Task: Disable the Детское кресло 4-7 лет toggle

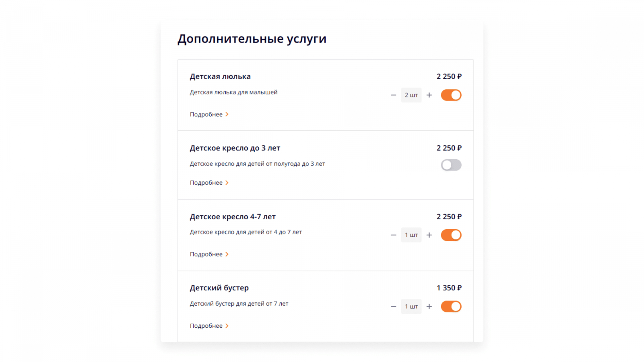Action: pyautogui.click(x=451, y=235)
